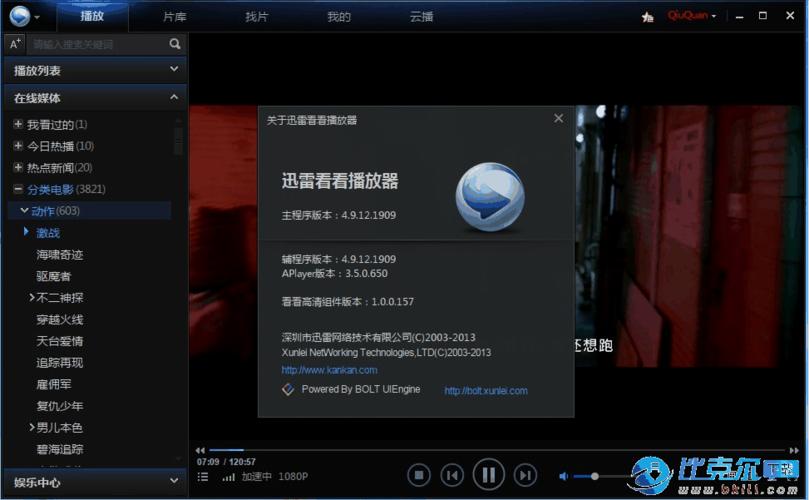809x500 pixels.
Task: Switch to the 我的 tab
Action: 339,17
